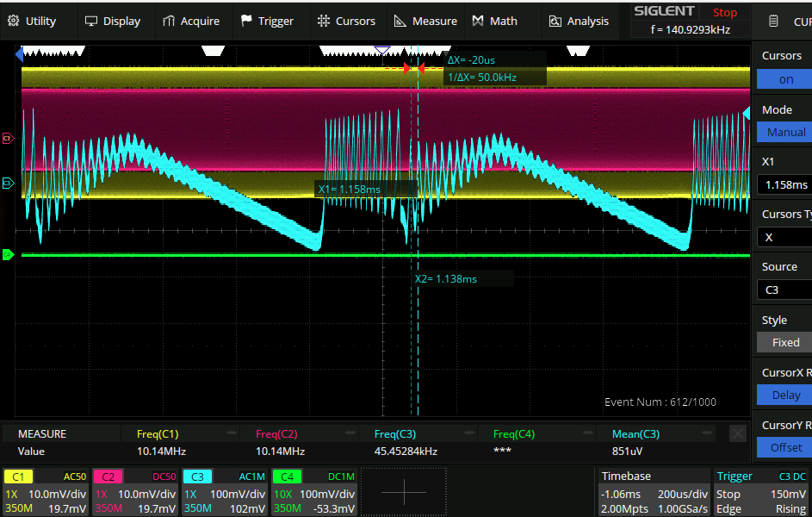Screen dimensions: 812x517
Task: Edit the X1 cursor value field
Action: pos(784,184)
